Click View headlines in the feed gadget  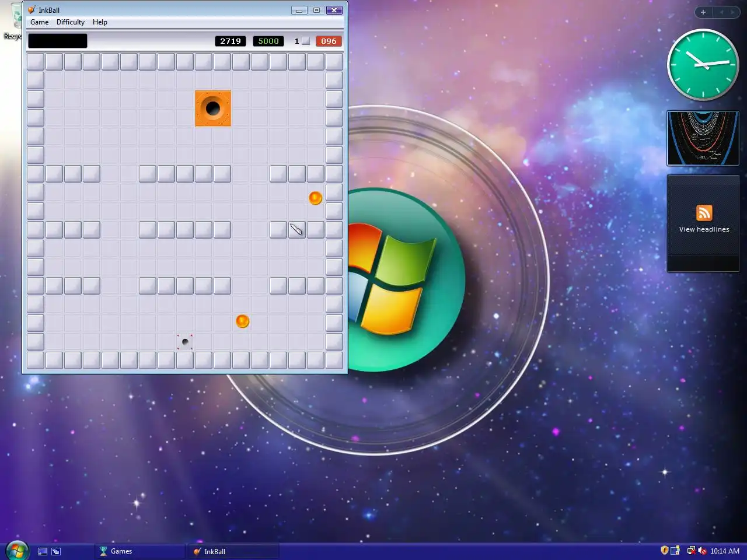[x=704, y=229]
